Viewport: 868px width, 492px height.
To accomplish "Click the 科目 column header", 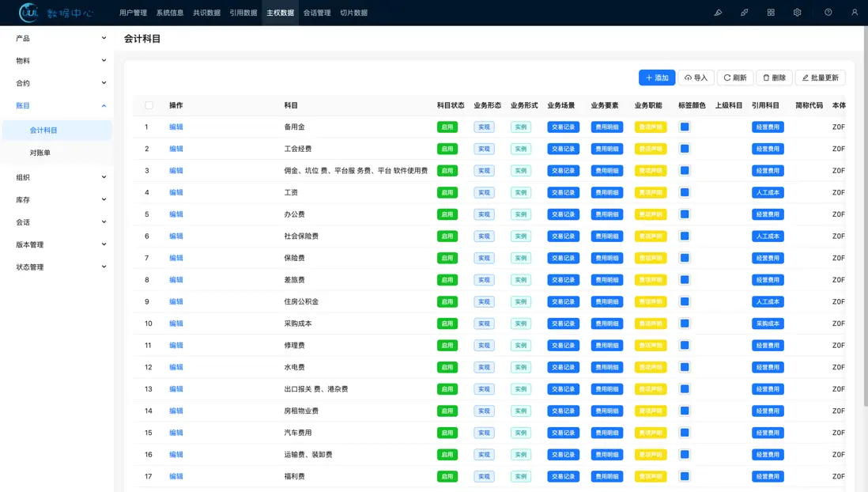I will [x=291, y=105].
